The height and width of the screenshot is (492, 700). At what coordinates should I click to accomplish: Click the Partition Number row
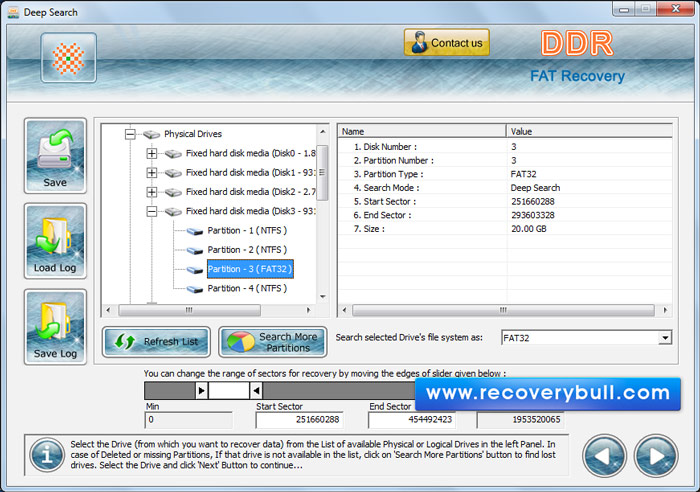(x=505, y=160)
